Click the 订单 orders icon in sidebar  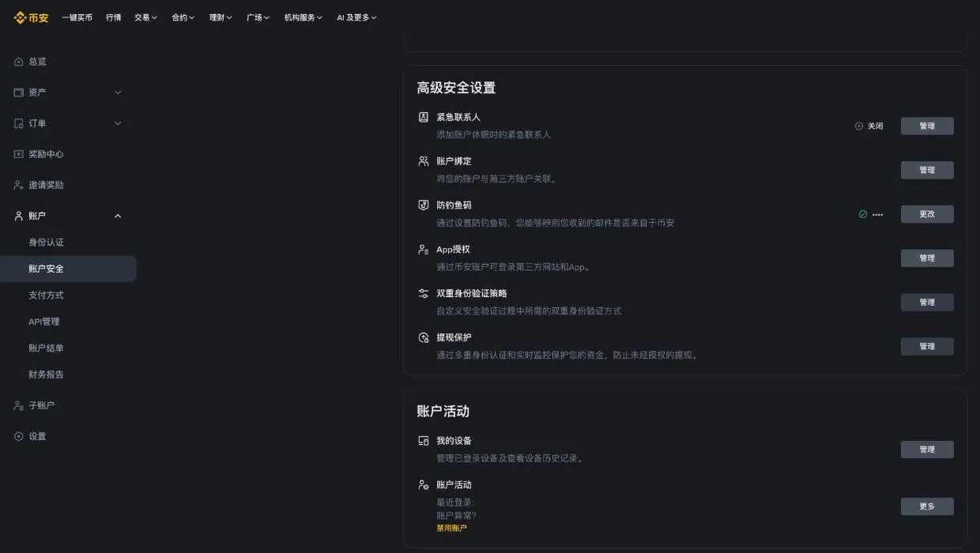click(19, 123)
